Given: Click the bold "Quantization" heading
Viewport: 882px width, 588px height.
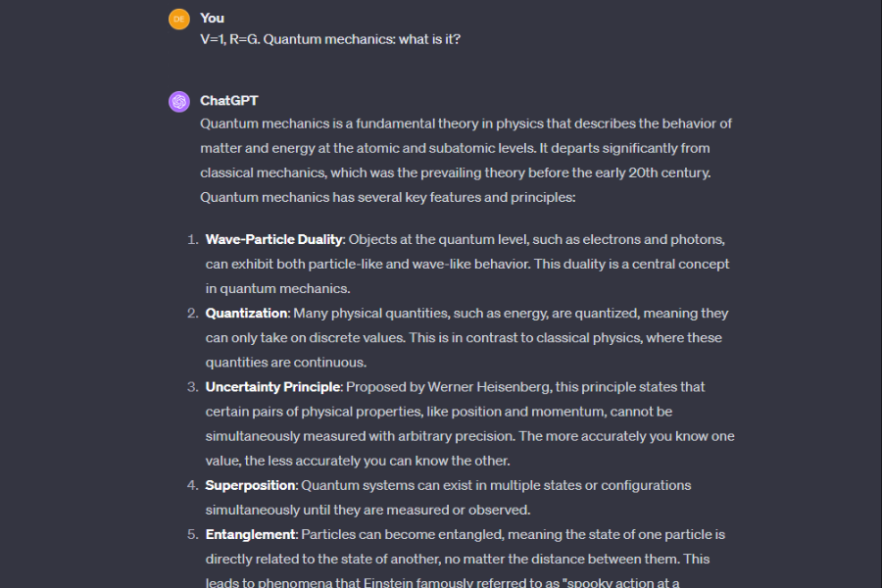Looking at the screenshot, I should pyautogui.click(x=247, y=314).
